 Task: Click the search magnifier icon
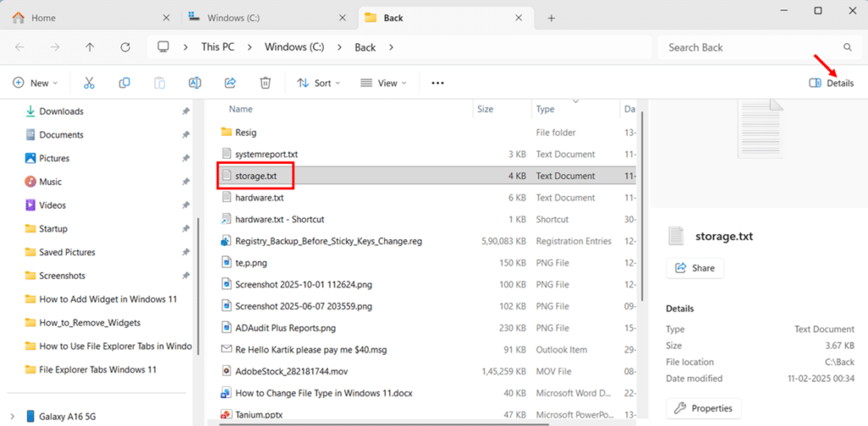848,48
